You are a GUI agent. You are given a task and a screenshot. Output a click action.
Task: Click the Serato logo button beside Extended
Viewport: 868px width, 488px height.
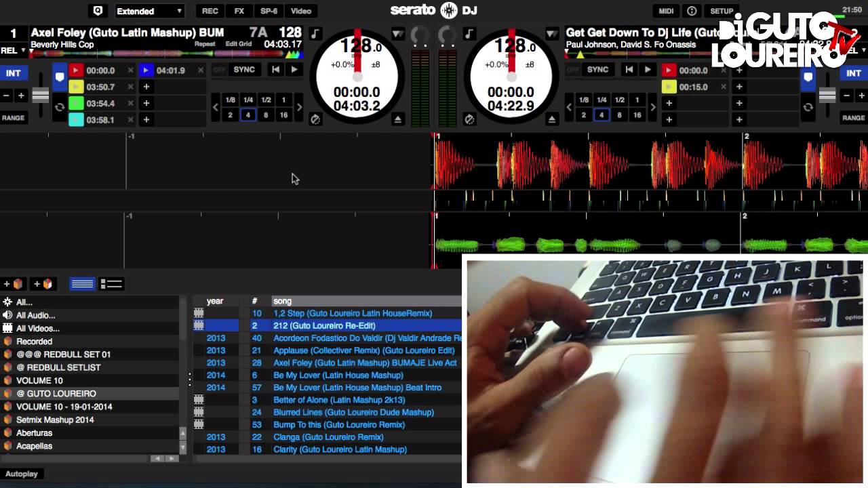98,11
